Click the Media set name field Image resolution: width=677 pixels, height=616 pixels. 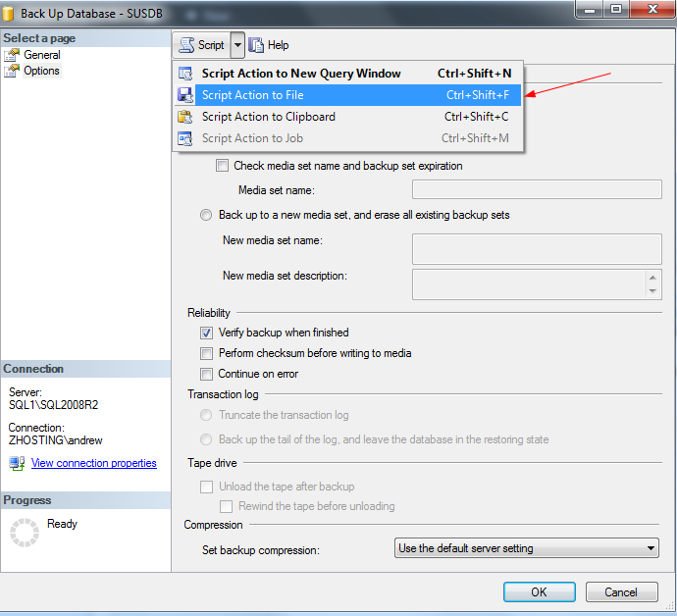point(537,189)
